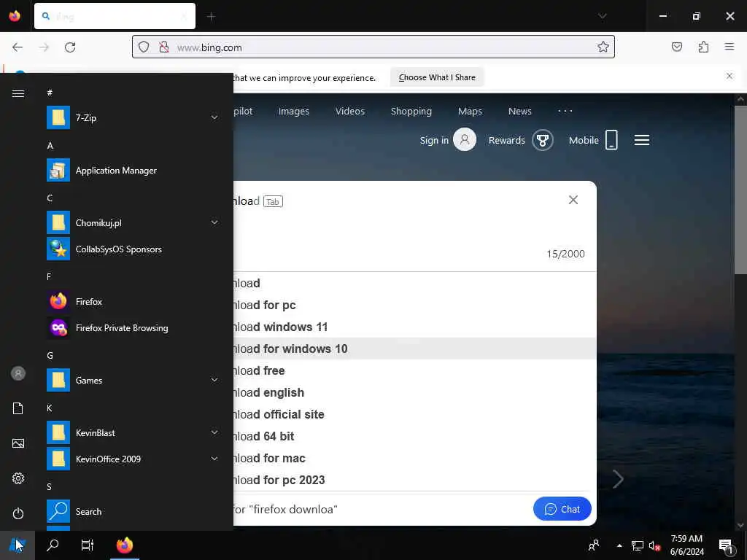This screenshot has width=747, height=560.
Task: Click Choose What I Share button
Action: [437, 77]
